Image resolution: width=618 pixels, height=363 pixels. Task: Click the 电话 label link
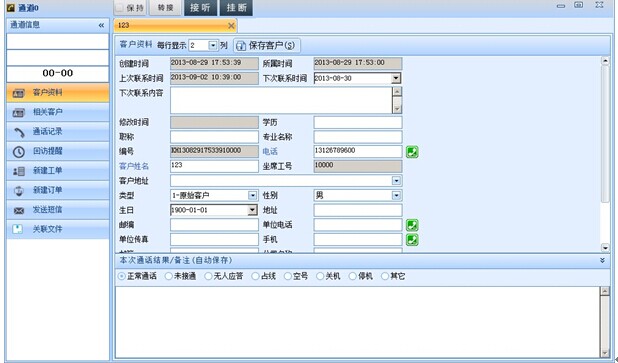(270, 152)
